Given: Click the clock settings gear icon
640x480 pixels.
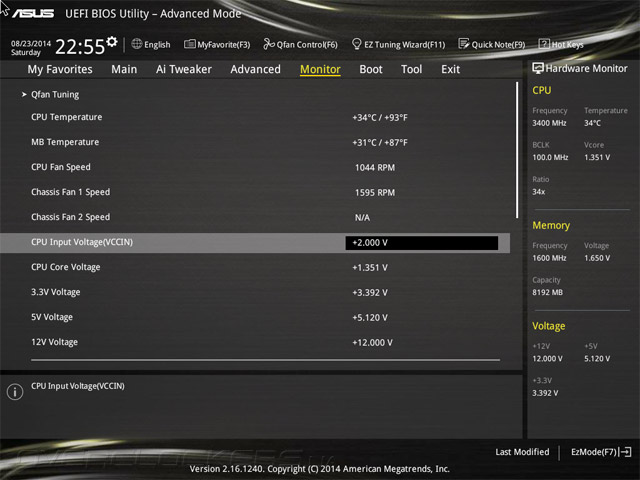Looking at the screenshot, I should (x=112, y=41).
